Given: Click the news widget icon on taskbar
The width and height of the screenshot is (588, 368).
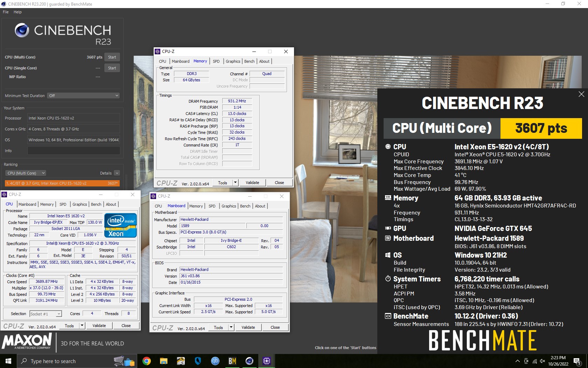Looking at the screenshot, I should click(124, 361).
